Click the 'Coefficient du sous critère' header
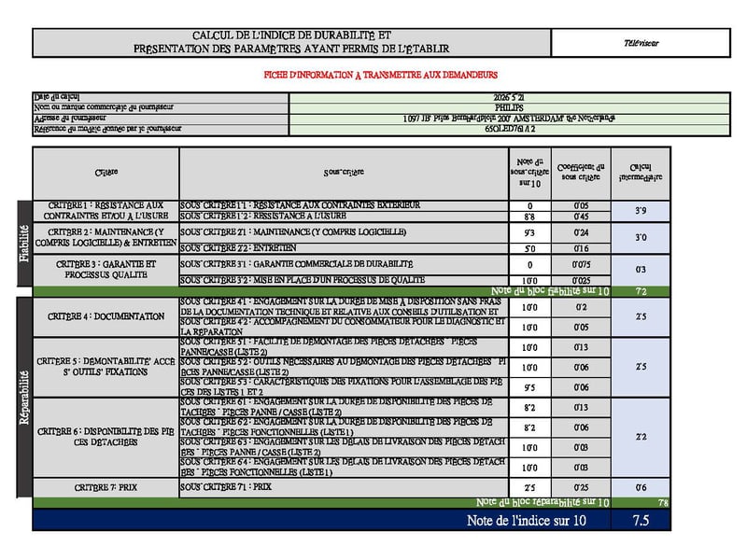This screenshot has width=747, height=560. [581, 173]
